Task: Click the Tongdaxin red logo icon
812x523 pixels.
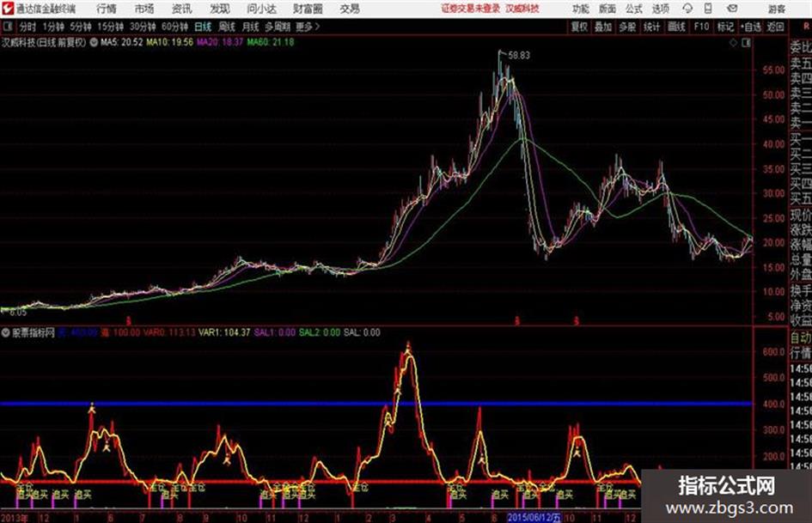Action: [x=7, y=9]
